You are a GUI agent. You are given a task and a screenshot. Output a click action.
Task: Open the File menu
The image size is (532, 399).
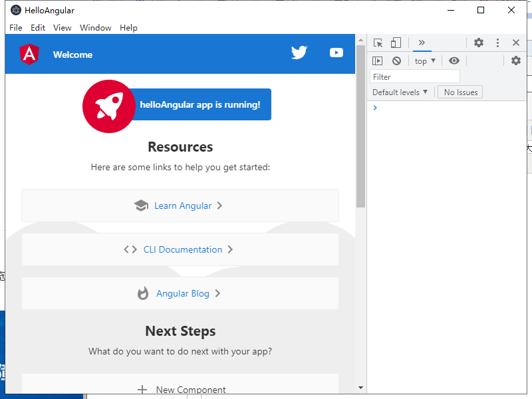(x=16, y=28)
